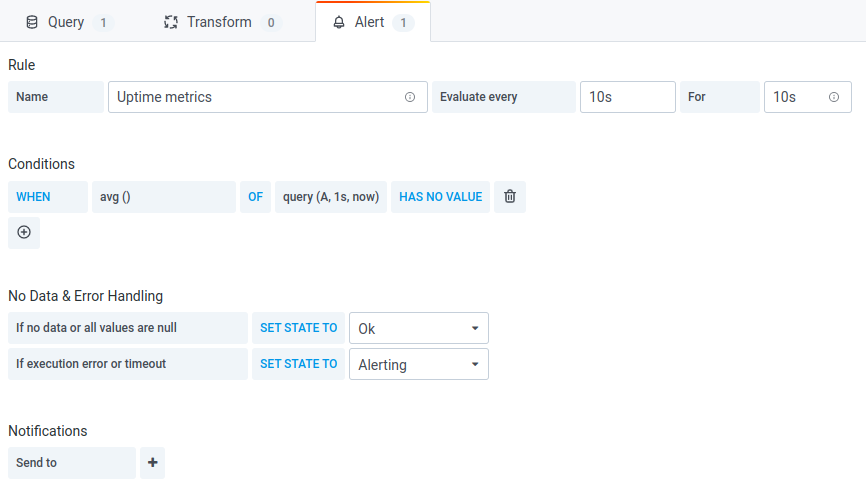
Task: Click SET STATE TO beside execution error row
Action: [x=298, y=364]
